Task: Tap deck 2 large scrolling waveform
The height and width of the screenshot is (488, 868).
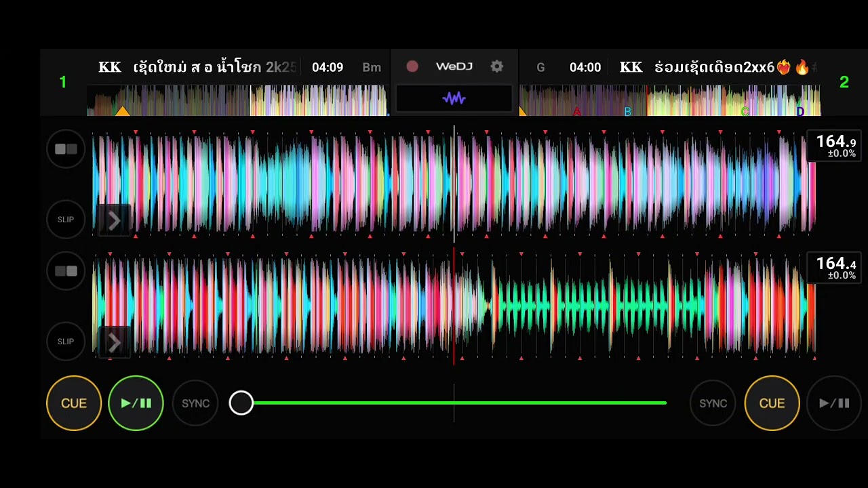Action: pos(454,305)
